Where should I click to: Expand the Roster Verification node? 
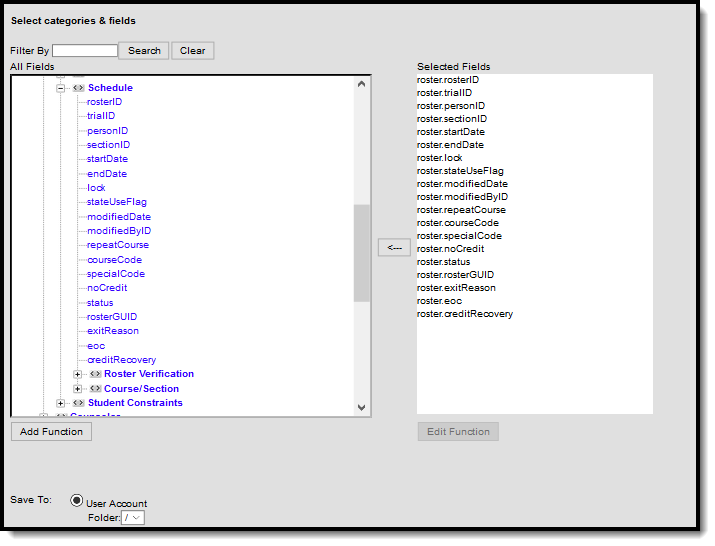(78, 374)
